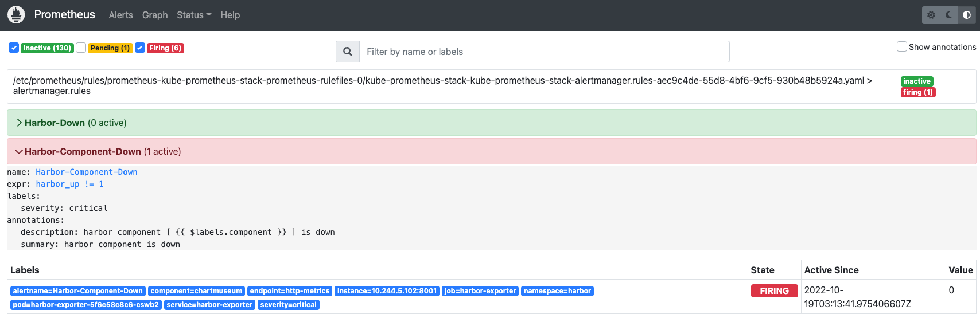Expand the Harbor-Down alert rule

(491, 123)
